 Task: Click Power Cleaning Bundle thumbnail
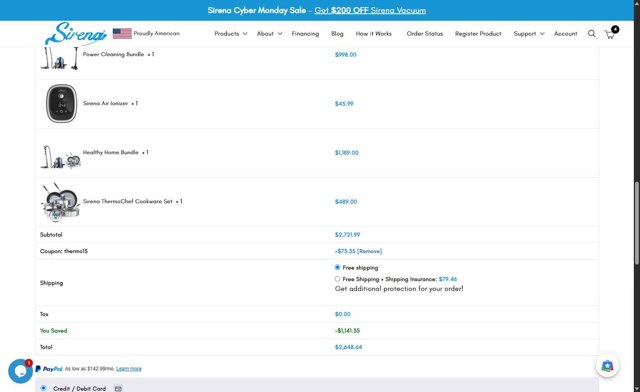(x=60, y=58)
